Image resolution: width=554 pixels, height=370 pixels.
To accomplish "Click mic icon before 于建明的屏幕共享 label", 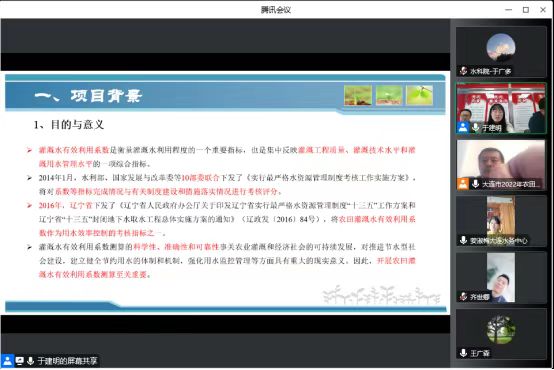I will [x=30, y=360].
